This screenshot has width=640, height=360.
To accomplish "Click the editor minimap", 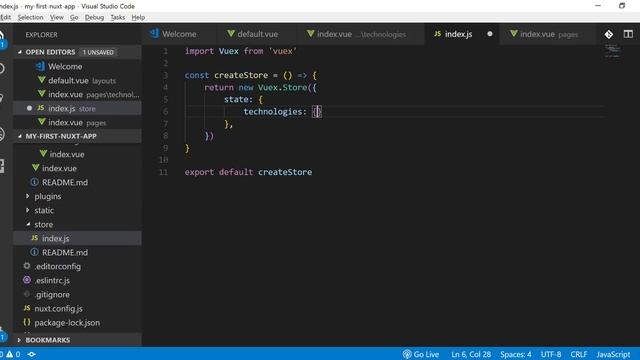I will 612,51.
